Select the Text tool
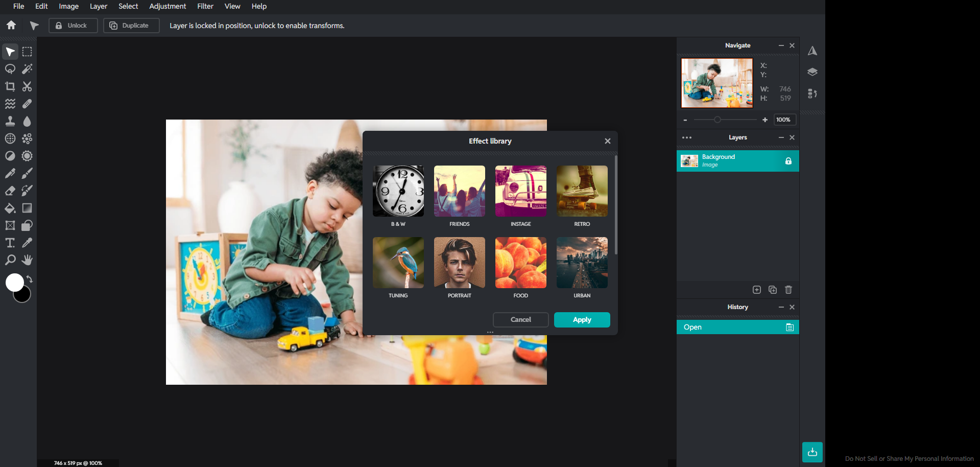980x467 pixels. 10,243
